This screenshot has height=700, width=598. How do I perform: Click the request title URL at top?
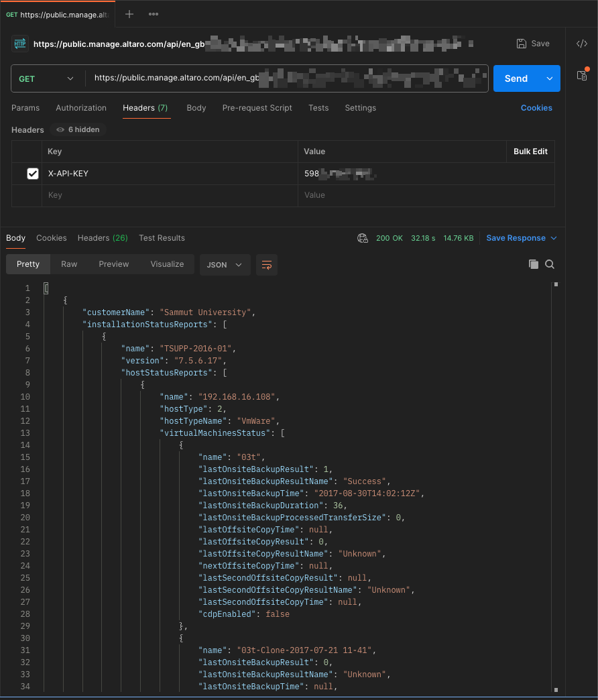click(x=119, y=44)
